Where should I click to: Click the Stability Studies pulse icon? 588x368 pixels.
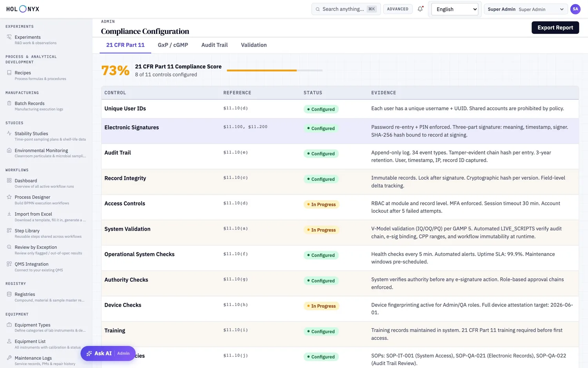pos(9,133)
